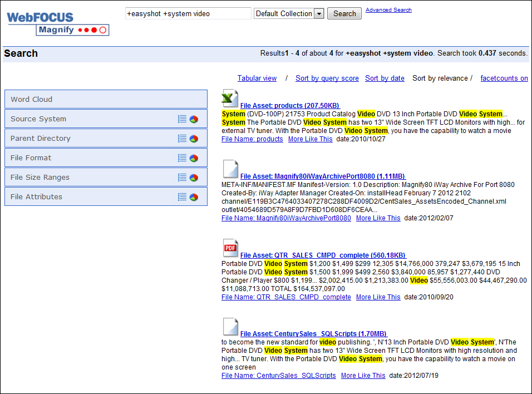Expand the Source System facet

coord(106,119)
